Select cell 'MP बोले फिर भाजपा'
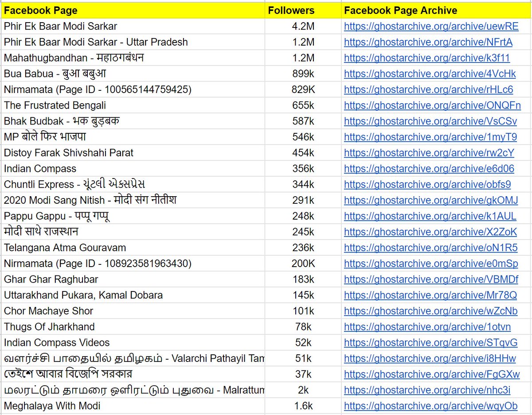 coord(133,137)
